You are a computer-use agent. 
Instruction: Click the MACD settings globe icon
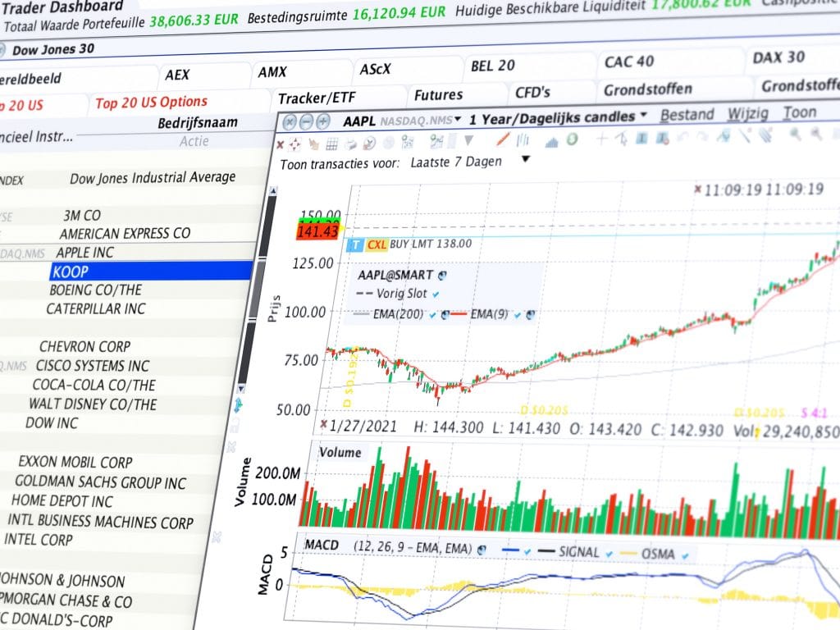[481, 551]
